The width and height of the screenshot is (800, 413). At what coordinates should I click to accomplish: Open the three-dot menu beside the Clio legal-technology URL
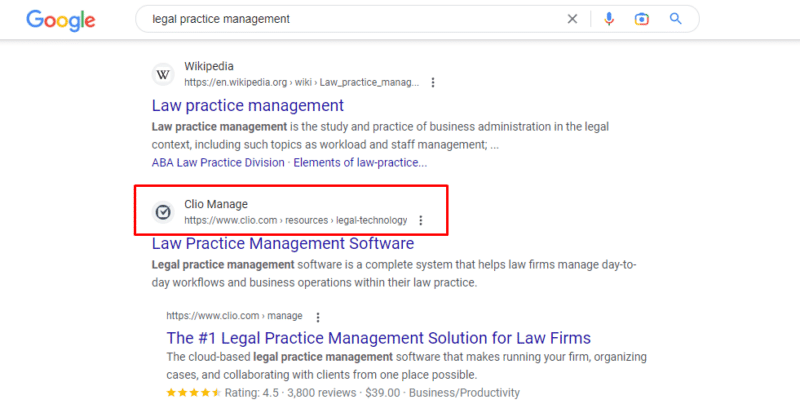(420, 220)
